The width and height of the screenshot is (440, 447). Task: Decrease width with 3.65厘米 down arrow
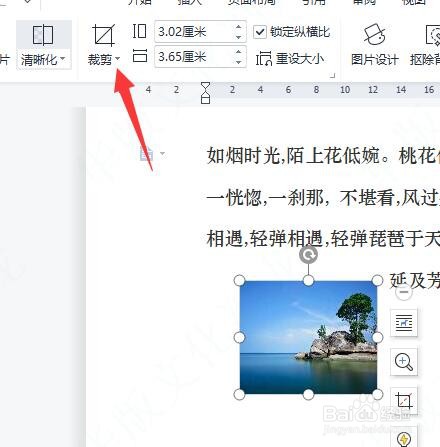click(x=238, y=62)
